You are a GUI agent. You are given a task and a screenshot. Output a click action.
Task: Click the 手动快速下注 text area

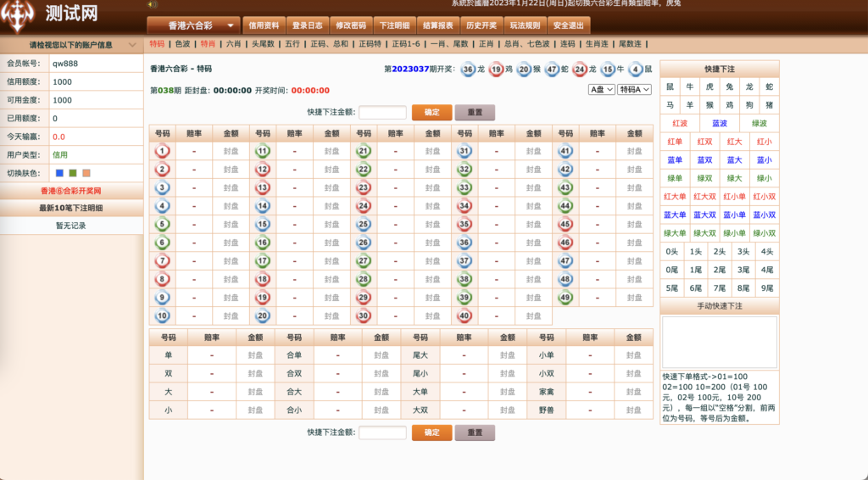(x=719, y=342)
